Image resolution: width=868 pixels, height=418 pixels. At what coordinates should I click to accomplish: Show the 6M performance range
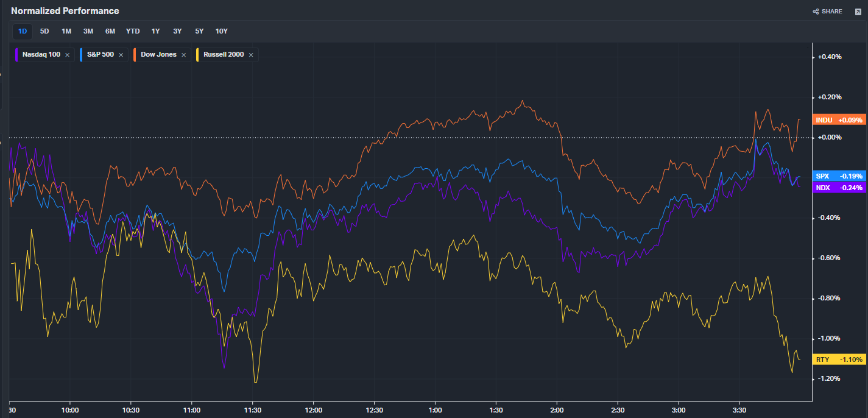pos(110,31)
